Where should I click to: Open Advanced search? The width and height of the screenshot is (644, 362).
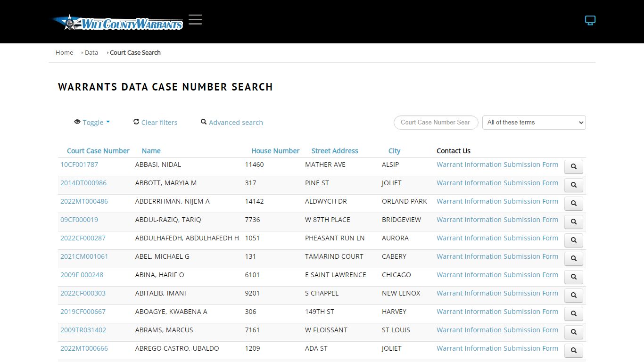(x=231, y=122)
